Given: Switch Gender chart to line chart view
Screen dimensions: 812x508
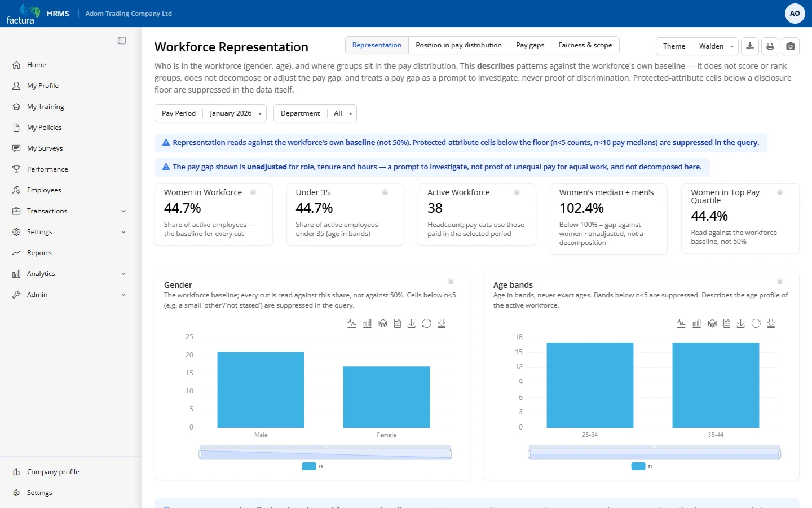Looking at the screenshot, I should click(352, 323).
